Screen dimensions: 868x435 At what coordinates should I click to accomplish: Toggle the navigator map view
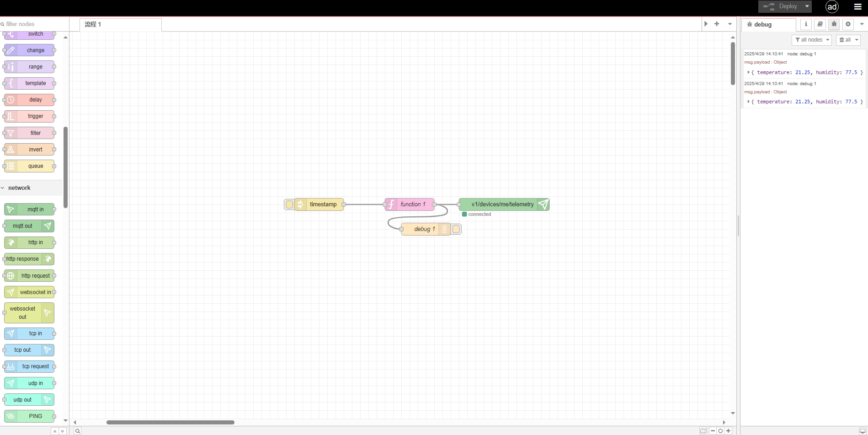coord(703,430)
